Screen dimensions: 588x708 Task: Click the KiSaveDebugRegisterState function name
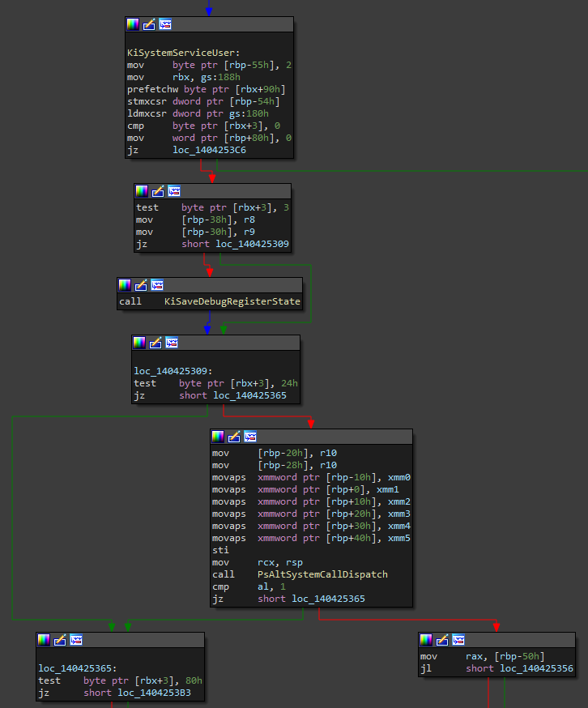pos(232,301)
